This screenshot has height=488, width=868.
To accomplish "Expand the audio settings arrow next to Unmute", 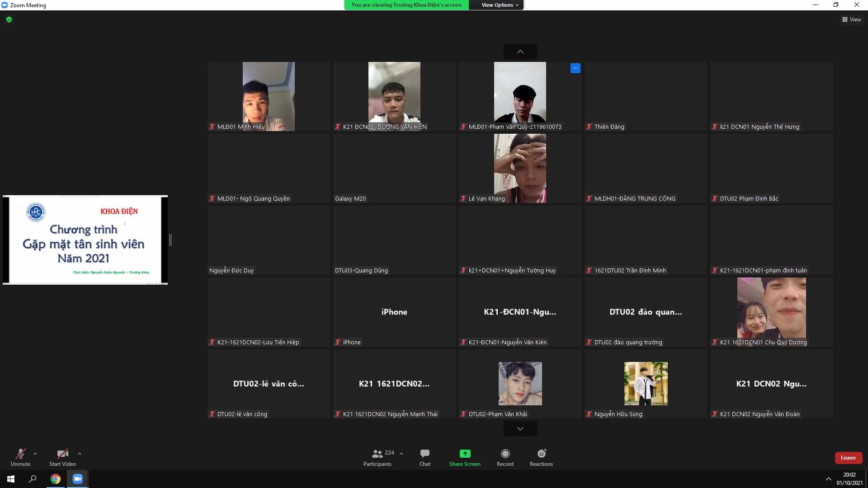I will coord(35,454).
